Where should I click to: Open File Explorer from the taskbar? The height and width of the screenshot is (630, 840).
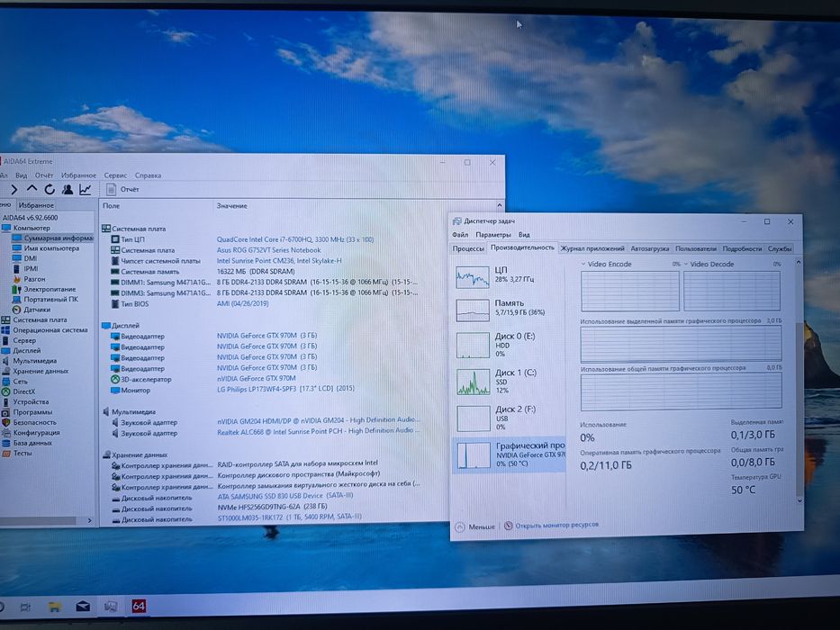[x=54, y=607]
